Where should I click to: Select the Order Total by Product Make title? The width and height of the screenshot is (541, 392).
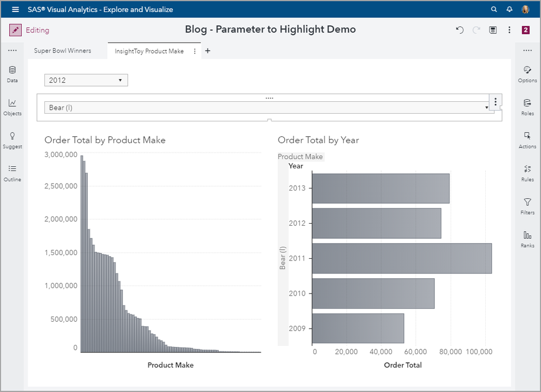pos(105,140)
